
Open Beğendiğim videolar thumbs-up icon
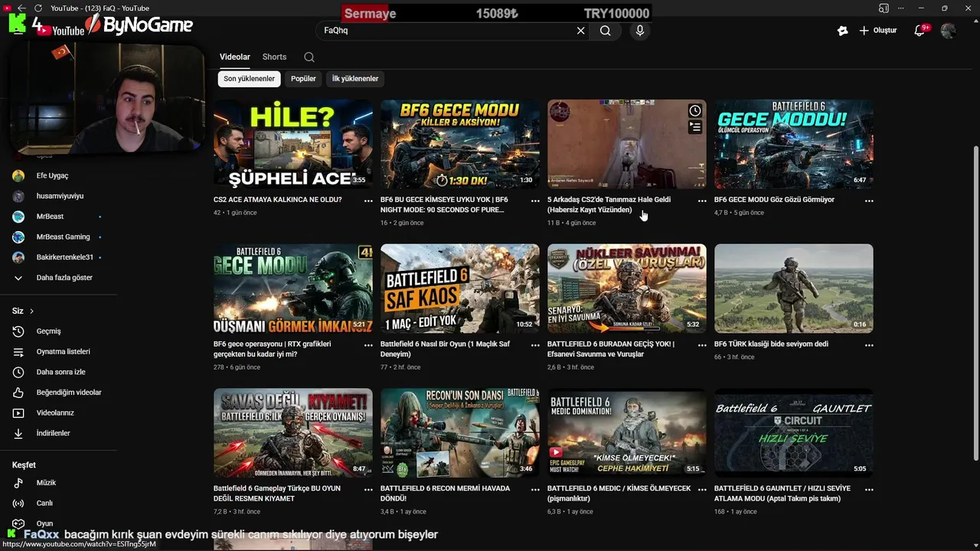[x=18, y=393]
